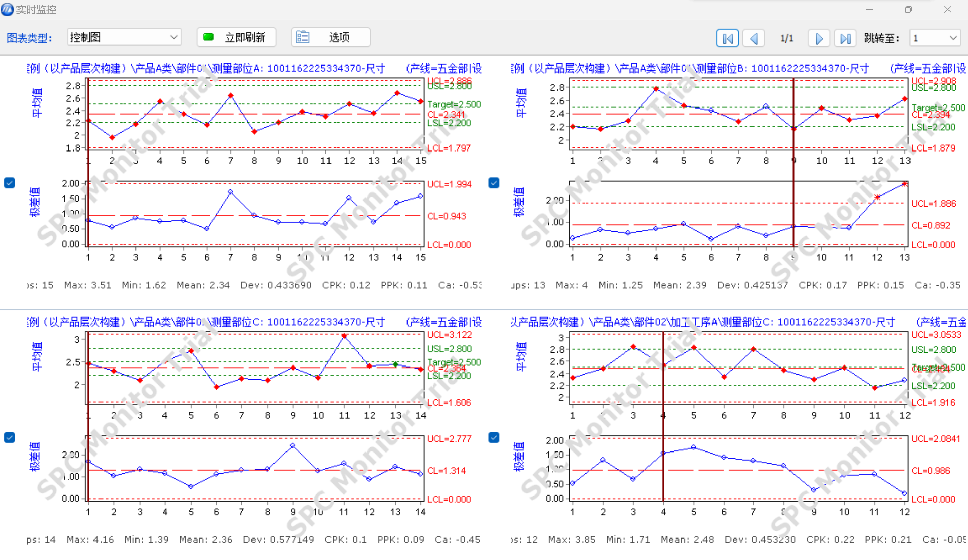
Task: Toggle checkbox of 加工工序A chart
Action: tap(494, 437)
